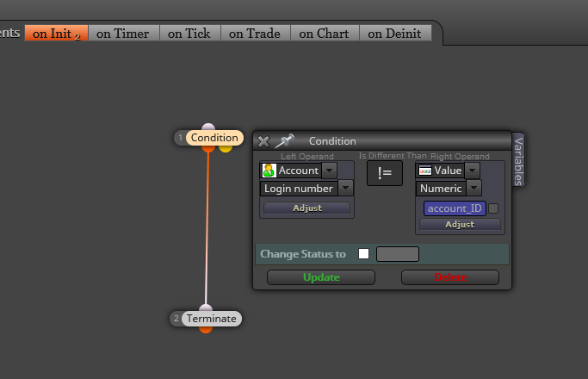Click the red Delete button
This screenshot has height=379, width=588.
point(450,277)
